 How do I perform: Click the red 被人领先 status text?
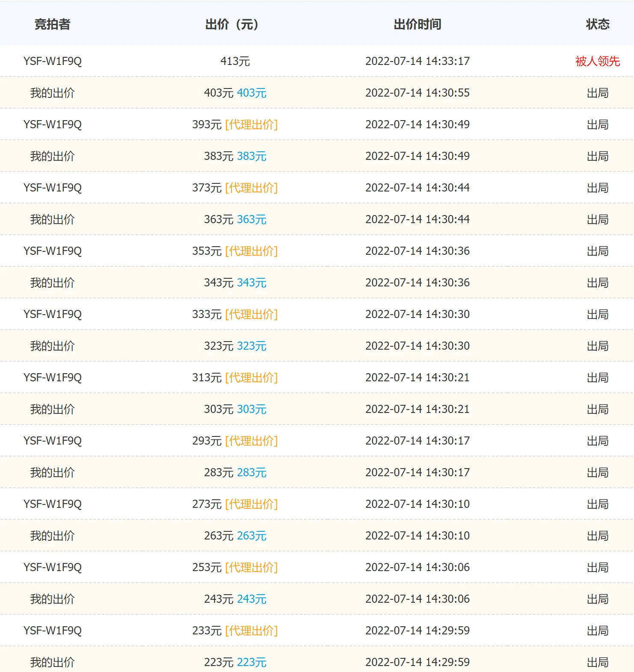tap(597, 61)
